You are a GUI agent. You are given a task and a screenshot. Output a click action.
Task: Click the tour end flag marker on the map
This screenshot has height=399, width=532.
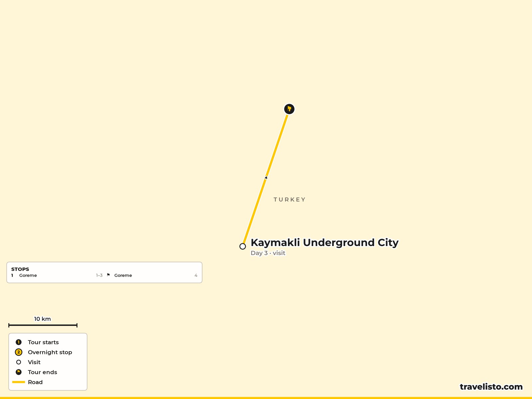pos(289,109)
